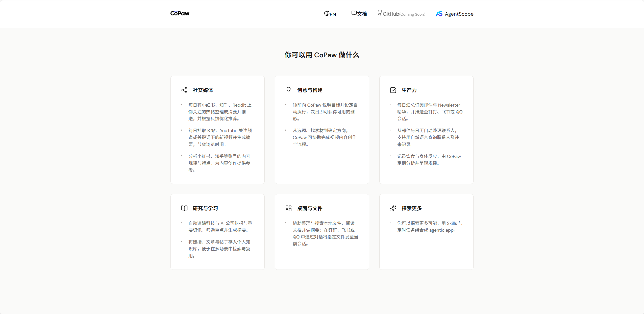This screenshot has height=314, width=644.
Task: Click the CoPaw logo
Action: 180,13
